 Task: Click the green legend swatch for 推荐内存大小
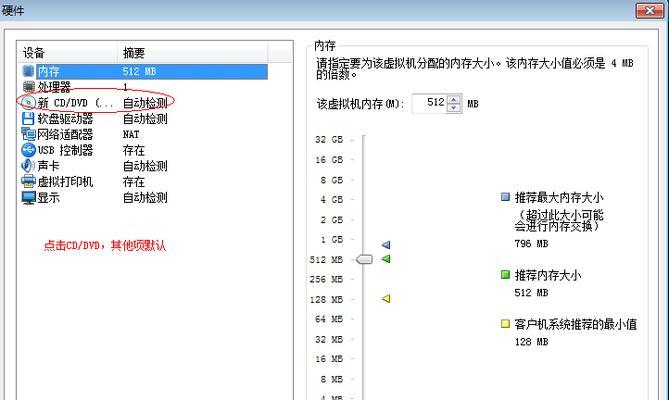[x=505, y=274]
